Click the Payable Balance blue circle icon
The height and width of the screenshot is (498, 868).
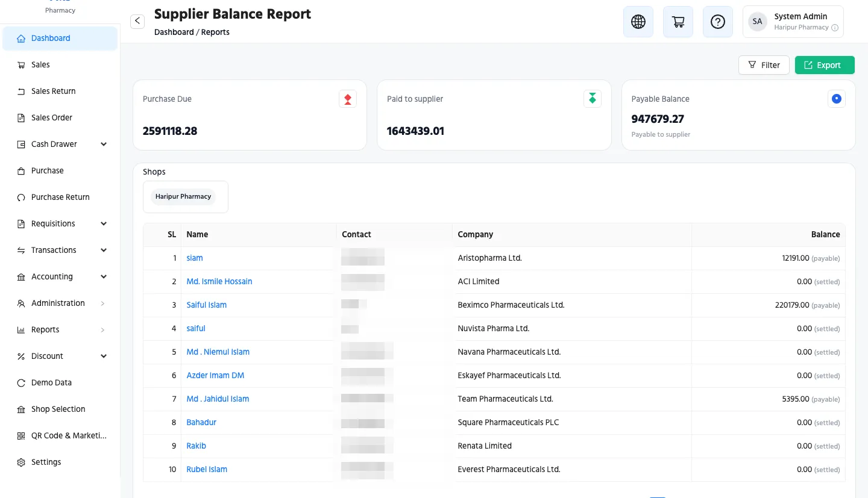[837, 99]
